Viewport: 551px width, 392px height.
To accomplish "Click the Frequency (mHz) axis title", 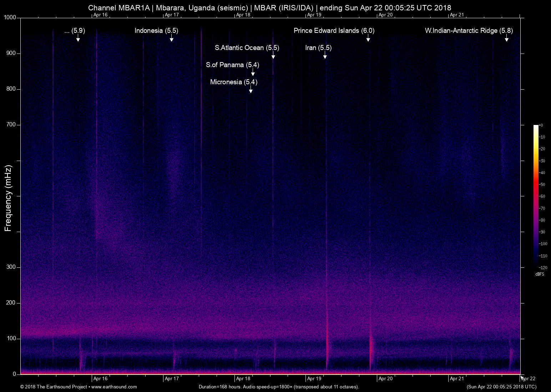I will tap(8, 198).
